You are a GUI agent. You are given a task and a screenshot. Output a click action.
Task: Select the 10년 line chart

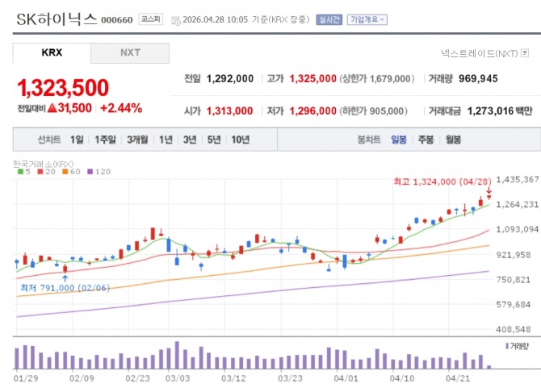(240, 140)
